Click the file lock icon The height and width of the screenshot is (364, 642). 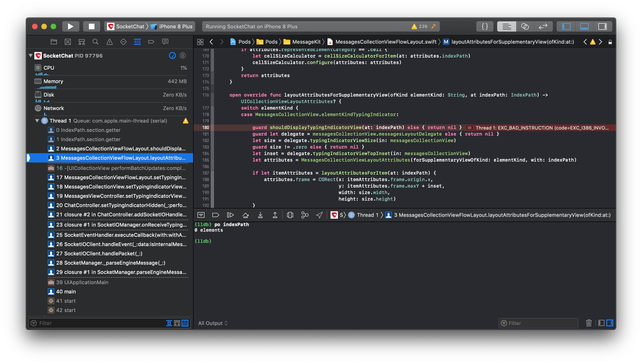pos(610,42)
